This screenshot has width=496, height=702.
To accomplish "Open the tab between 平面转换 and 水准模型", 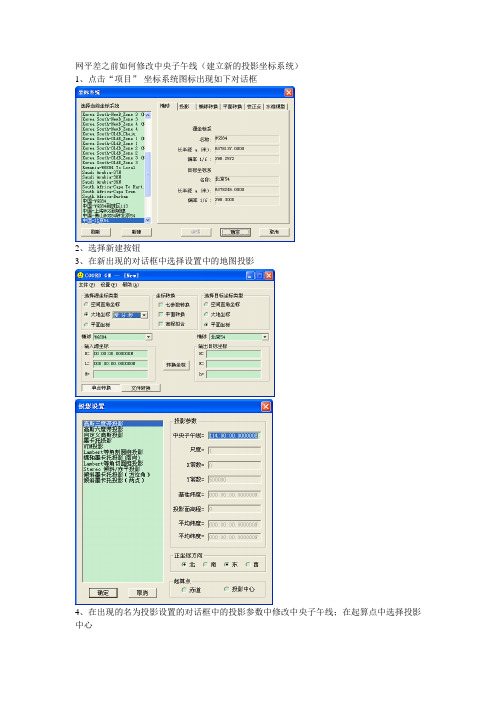I will 254,107.
